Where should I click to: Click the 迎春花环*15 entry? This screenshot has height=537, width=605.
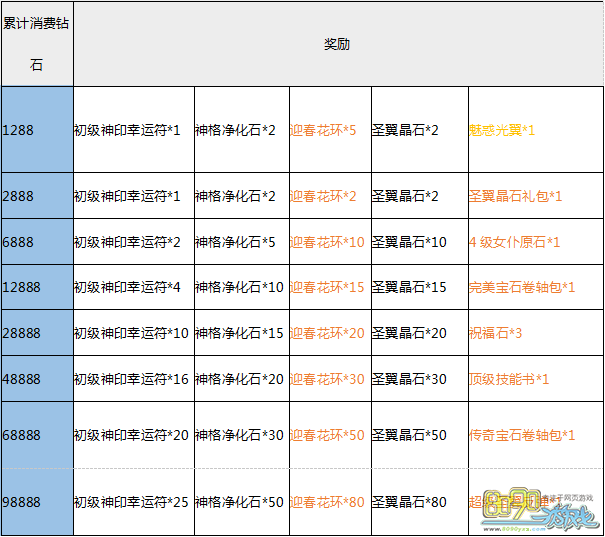(x=326, y=287)
